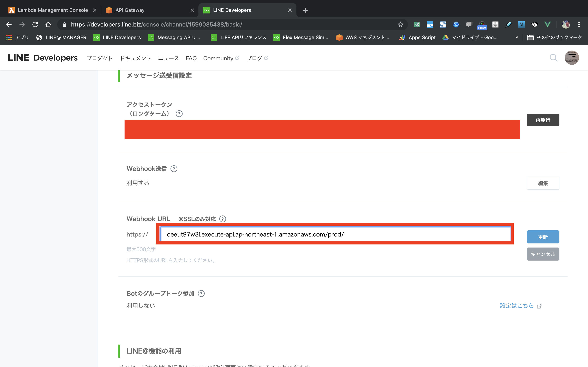Click the browser home icon
This screenshot has height=367, width=588.
click(48, 24)
